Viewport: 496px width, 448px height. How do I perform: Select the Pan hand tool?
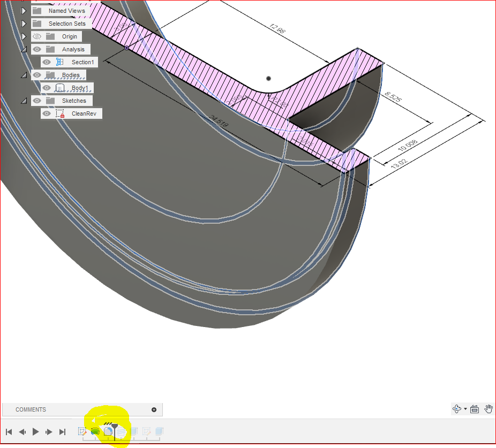(488, 408)
